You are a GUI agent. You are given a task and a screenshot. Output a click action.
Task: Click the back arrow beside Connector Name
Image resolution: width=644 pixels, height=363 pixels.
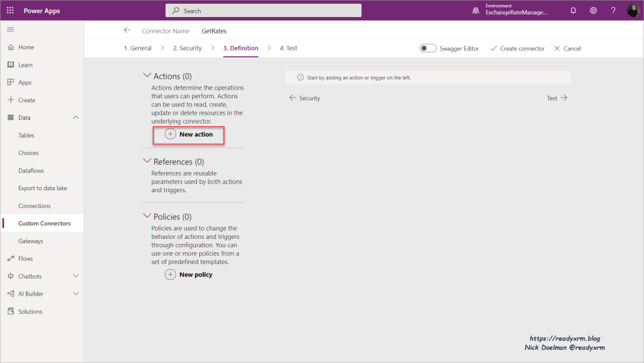[127, 30]
